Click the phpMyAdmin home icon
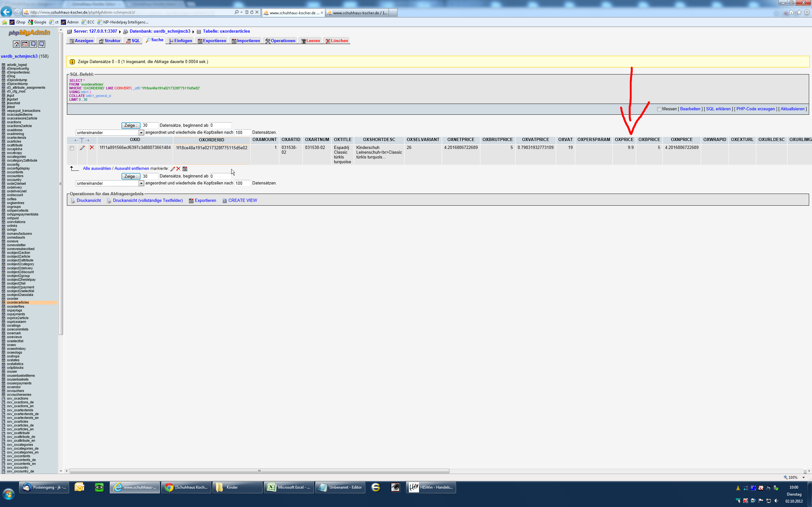Image resolution: width=812 pixels, height=507 pixels. (x=16, y=44)
